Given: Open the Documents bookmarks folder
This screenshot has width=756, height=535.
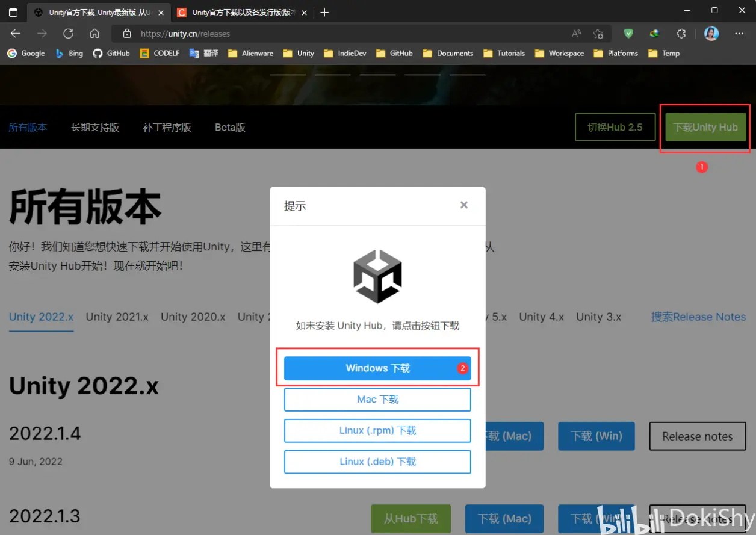Looking at the screenshot, I should coord(448,53).
